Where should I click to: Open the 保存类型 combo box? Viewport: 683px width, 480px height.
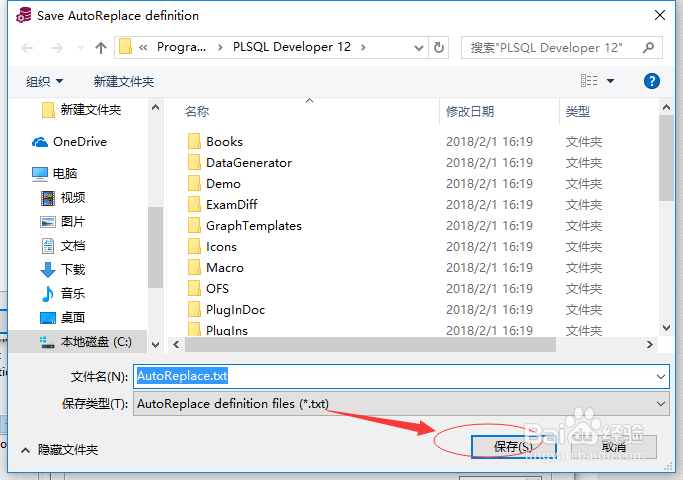pyautogui.click(x=401, y=404)
